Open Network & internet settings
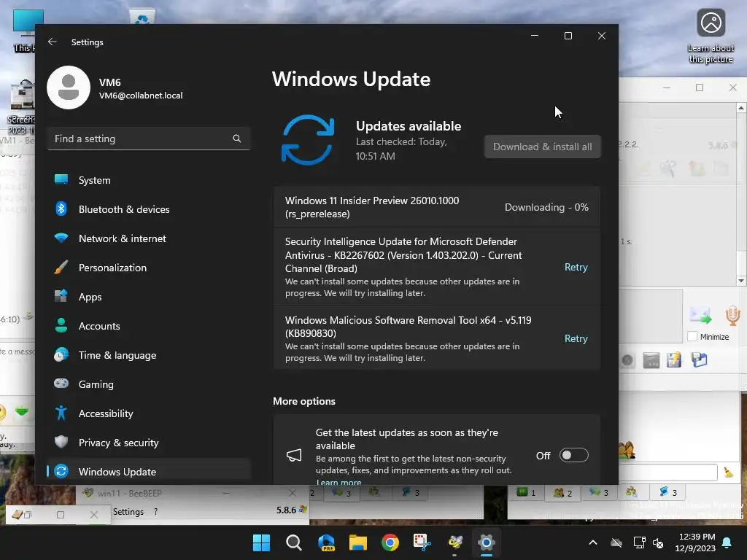The image size is (747, 560). pos(149,238)
